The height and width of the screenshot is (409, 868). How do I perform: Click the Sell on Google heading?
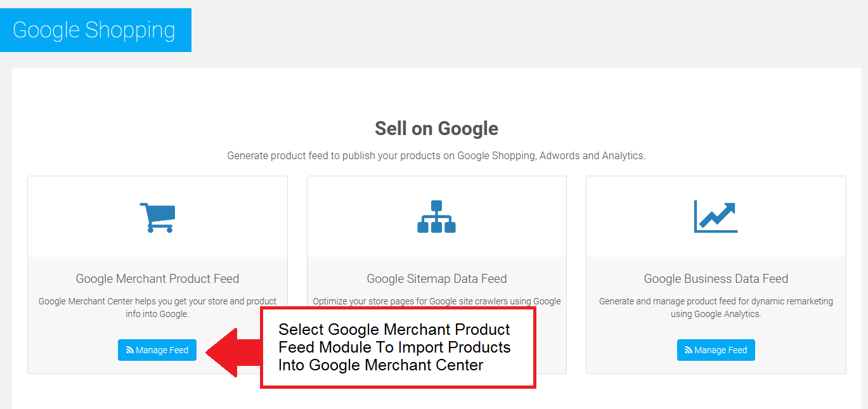(436, 129)
